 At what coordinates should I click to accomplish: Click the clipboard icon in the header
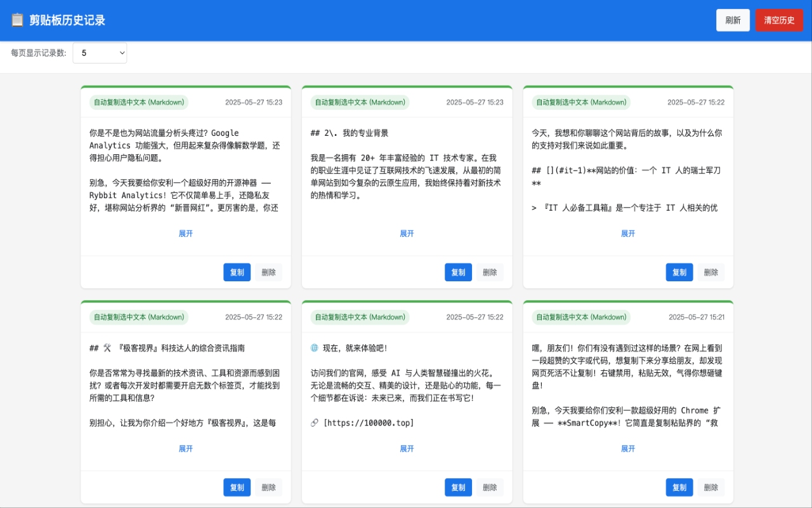click(15, 20)
